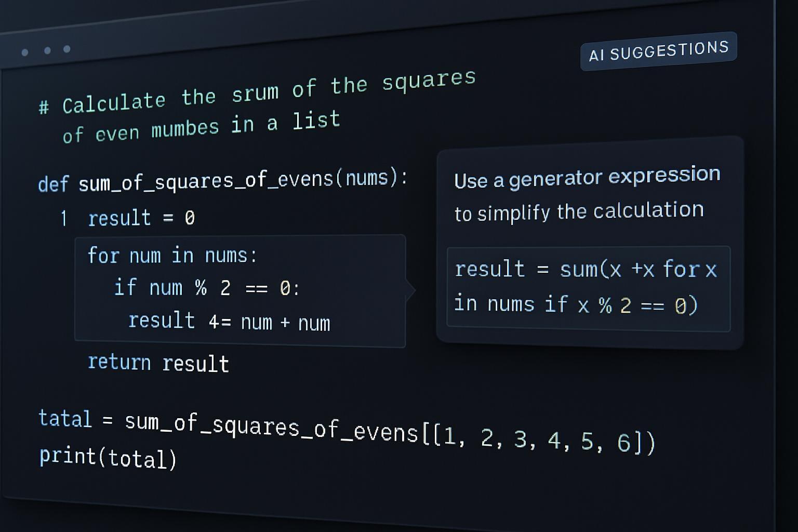Click the comment line 'of even mumbes in a list'
The width and height of the screenshot is (798, 532).
pyautogui.click(x=201, y=127)
